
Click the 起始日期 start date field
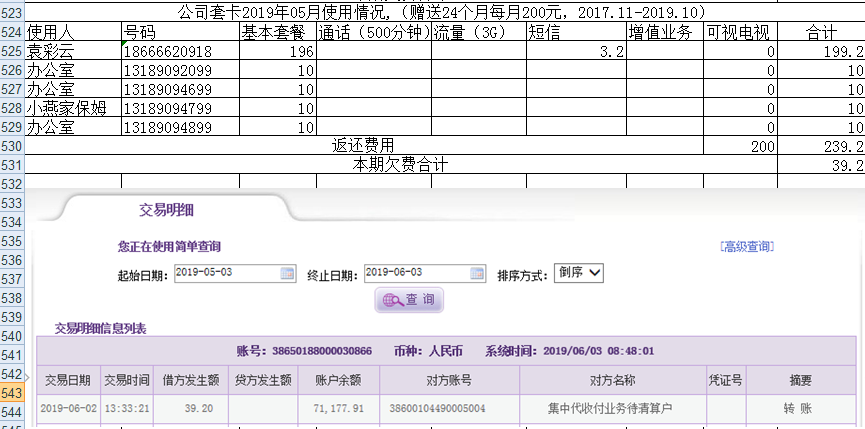click(x=226, y=273)
